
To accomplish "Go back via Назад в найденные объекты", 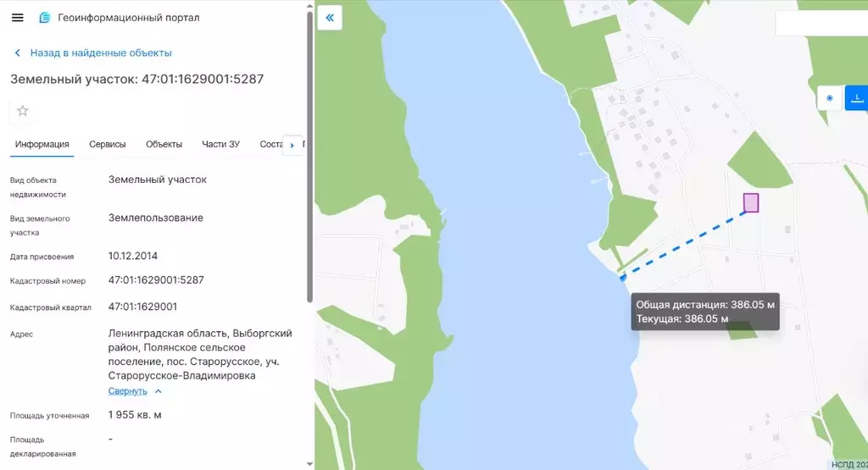I will tap(101, 53).
